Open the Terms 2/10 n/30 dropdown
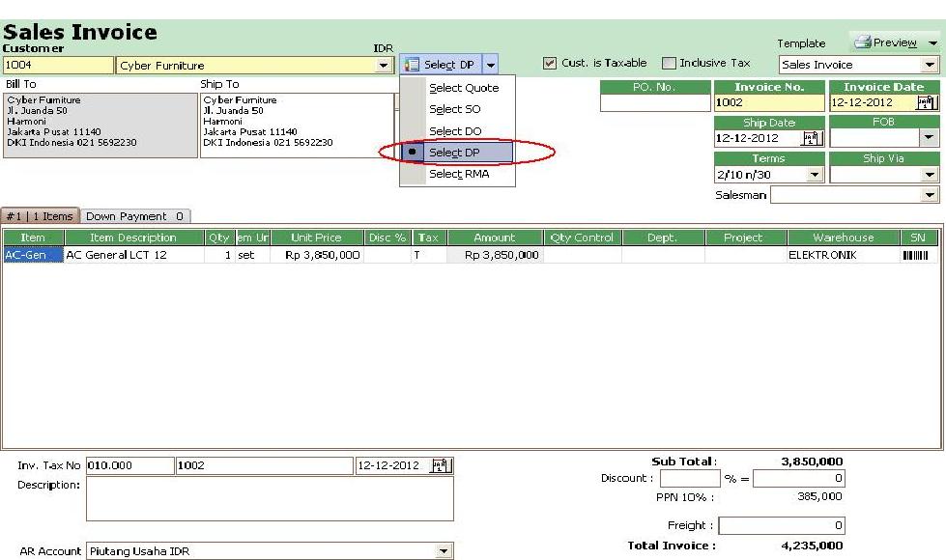 [815, 175]
